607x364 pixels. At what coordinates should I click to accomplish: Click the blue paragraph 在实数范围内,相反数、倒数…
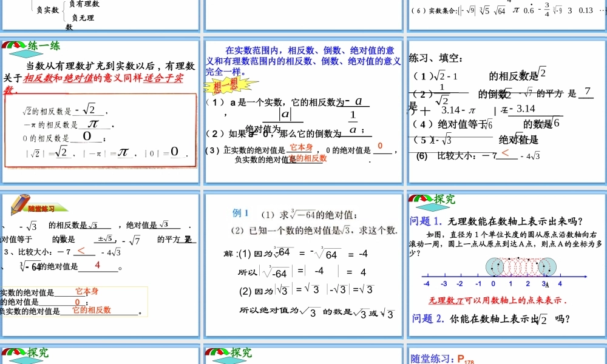[x=303, y=61]
